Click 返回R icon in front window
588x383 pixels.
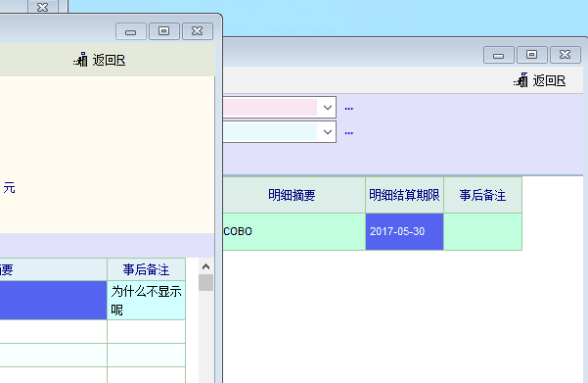click(80, 60)
